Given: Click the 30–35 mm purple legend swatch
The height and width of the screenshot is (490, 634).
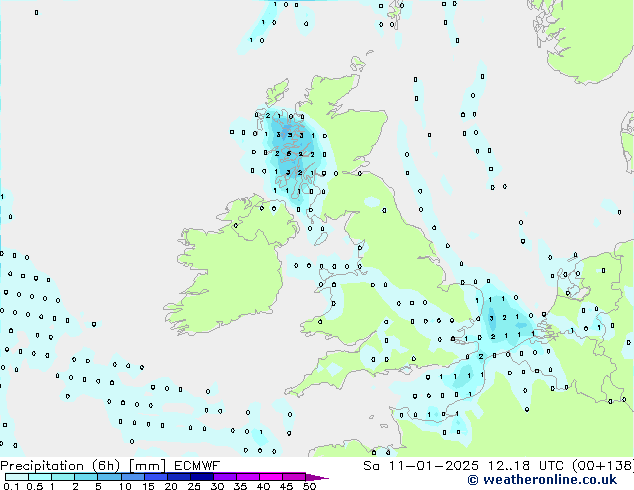Looking at the screenshot, I should pos(225,477).
